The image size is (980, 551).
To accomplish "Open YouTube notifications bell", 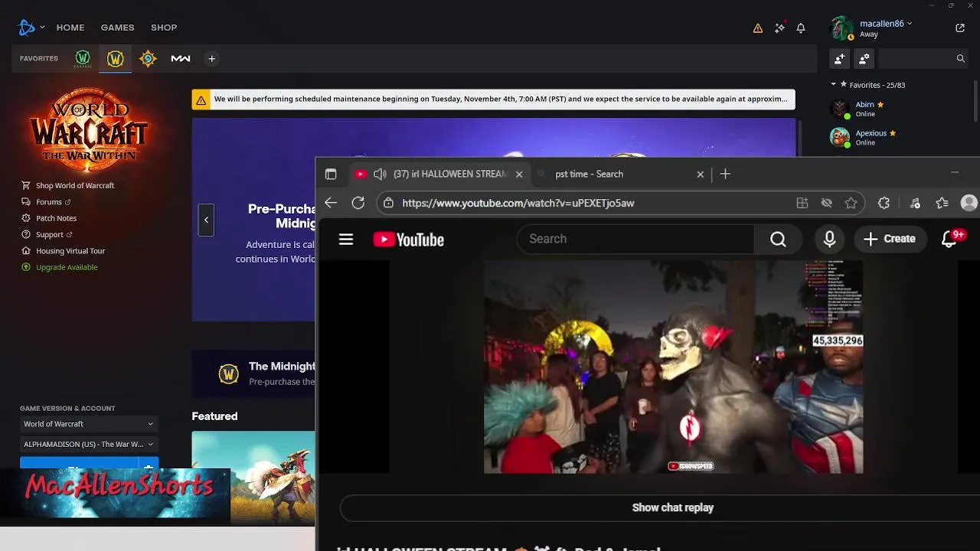I will [x=949, y=240].
